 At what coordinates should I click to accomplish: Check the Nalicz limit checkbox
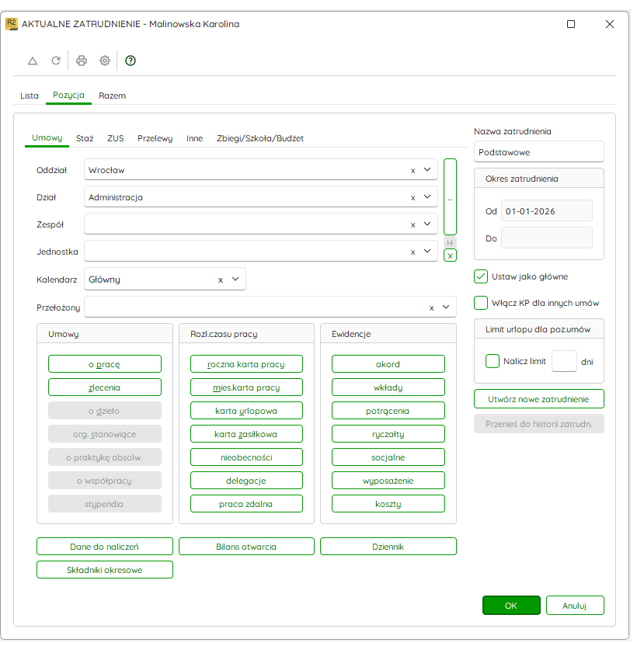(493, 361)
